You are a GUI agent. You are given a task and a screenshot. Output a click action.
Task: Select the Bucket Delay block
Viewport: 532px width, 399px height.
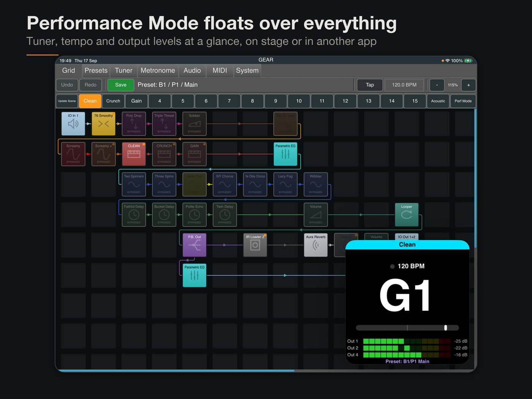point(164,215)
